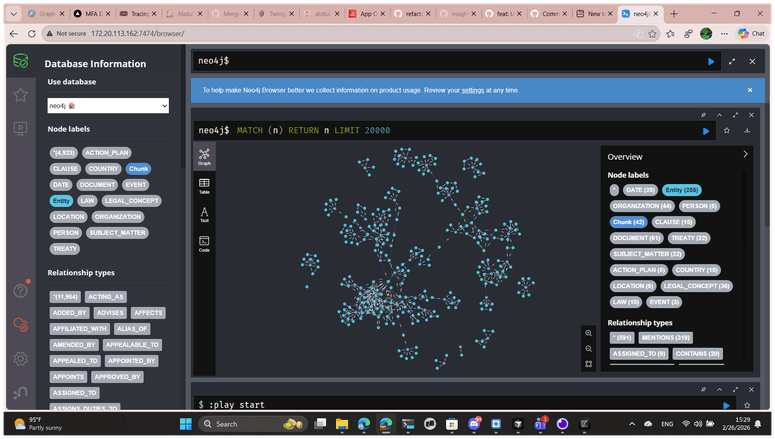Open the Windows Start menu
Screen dimensions: 775x439
tap(186, 424)
